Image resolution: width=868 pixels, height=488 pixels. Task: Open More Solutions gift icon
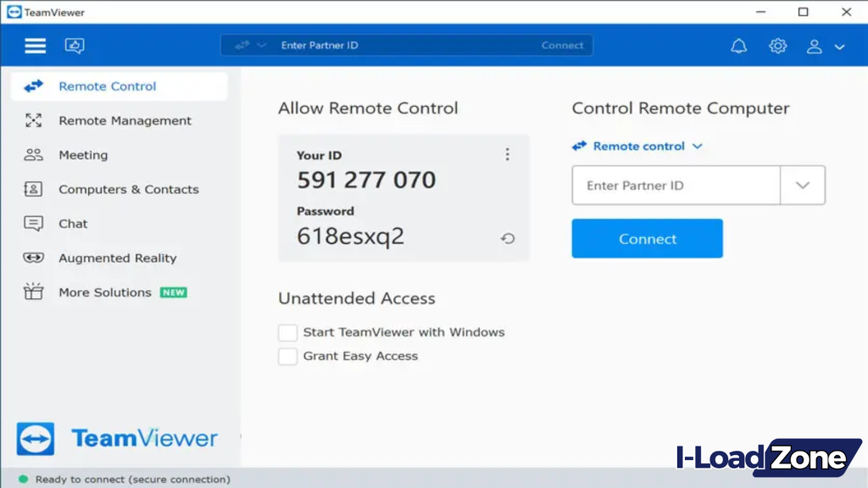[33, 291]
